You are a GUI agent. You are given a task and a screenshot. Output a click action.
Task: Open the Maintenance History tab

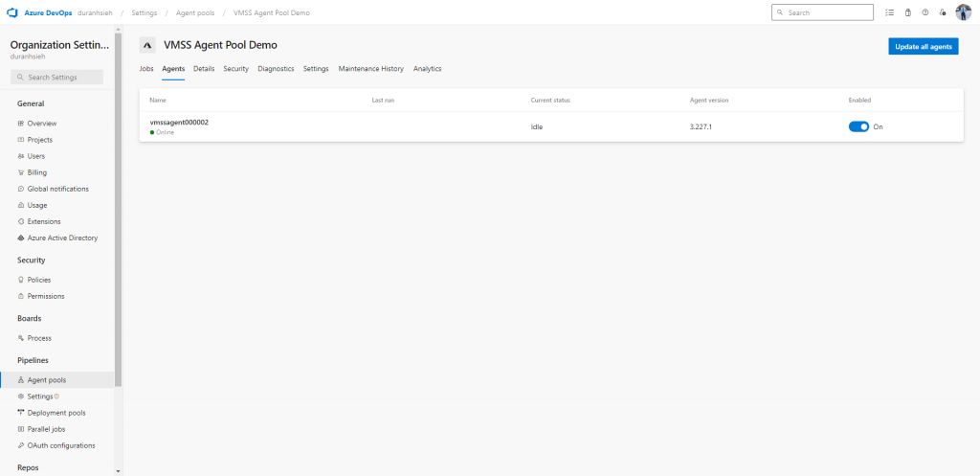pos(371,69)
